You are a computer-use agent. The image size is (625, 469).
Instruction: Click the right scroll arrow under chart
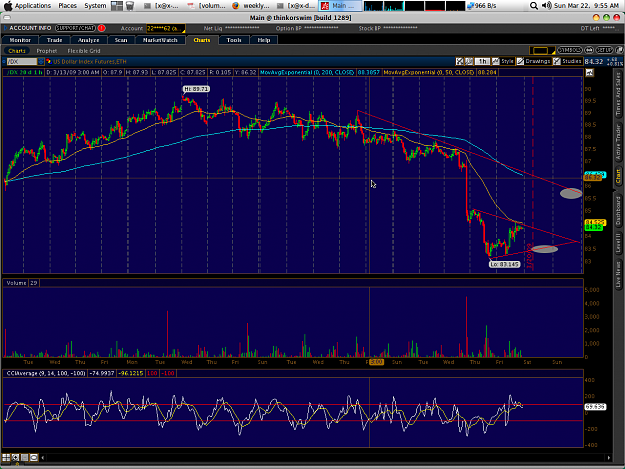[x=609, y=458]
